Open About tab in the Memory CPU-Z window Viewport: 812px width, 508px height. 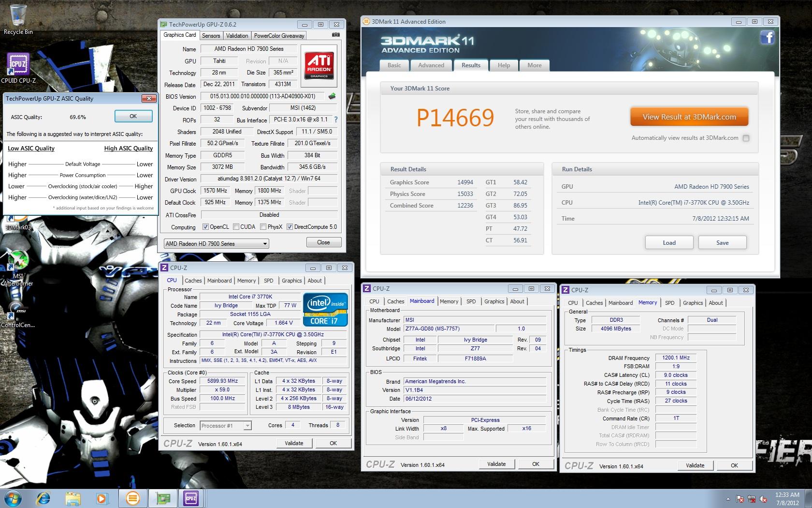coord(716,303)
